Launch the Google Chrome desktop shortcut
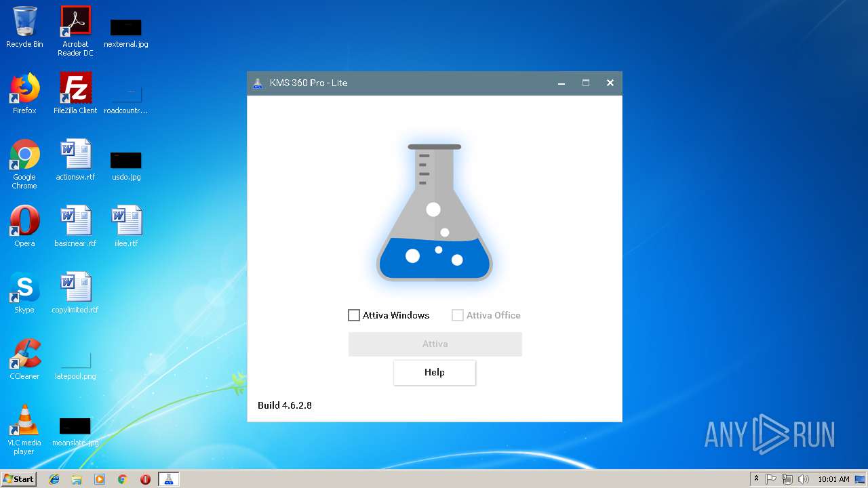The width and height of the screenshot is (868, 488). point(24,164)
